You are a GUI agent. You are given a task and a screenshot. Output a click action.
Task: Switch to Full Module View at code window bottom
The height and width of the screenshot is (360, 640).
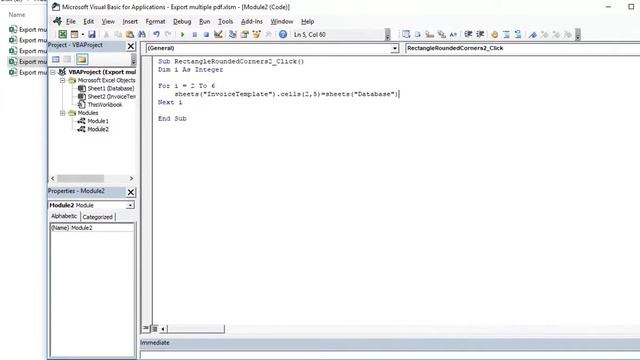pos(154,328)
